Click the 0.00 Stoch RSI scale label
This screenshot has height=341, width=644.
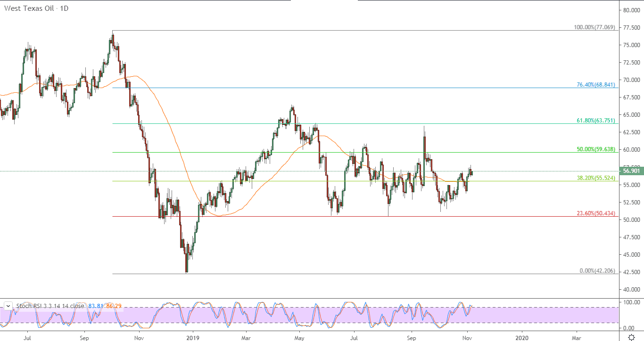[x=628, y=328]
